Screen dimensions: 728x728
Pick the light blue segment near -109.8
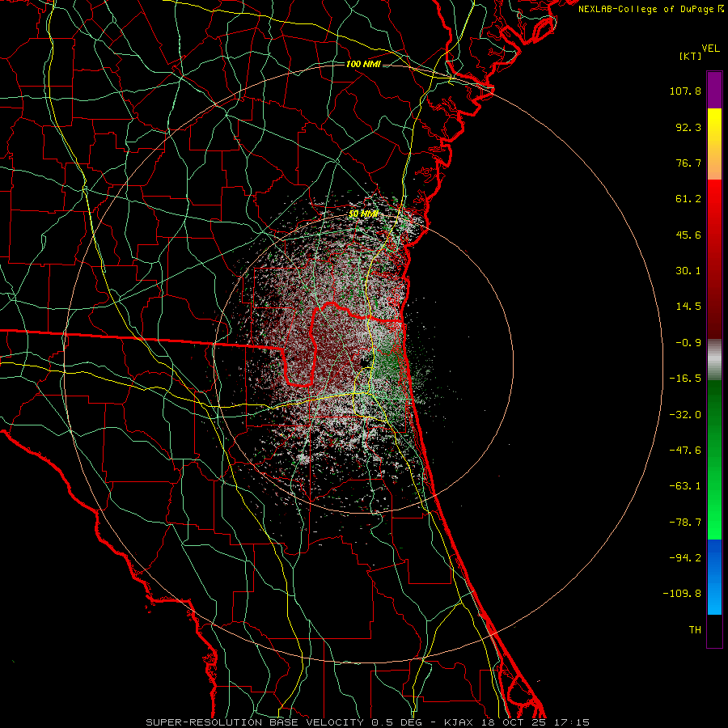point(714,597)
